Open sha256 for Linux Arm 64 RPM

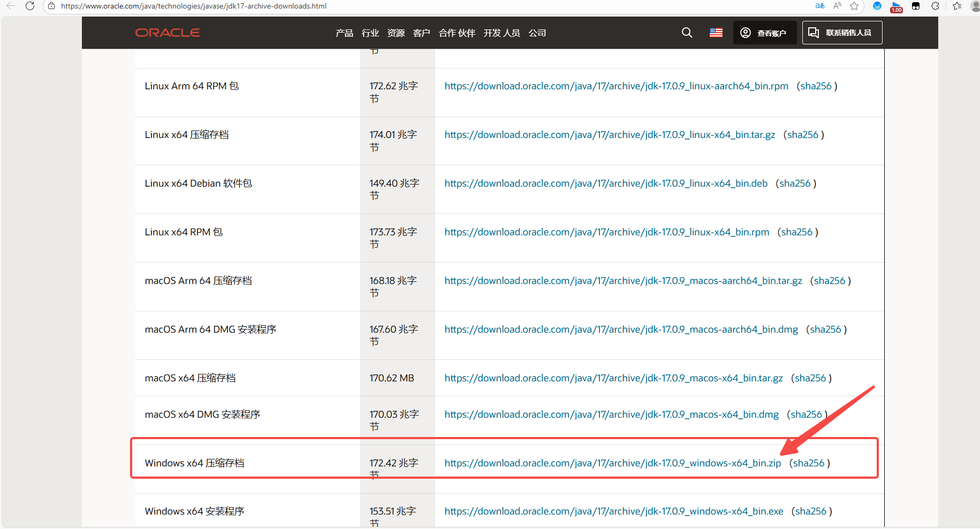pos(816,86)
